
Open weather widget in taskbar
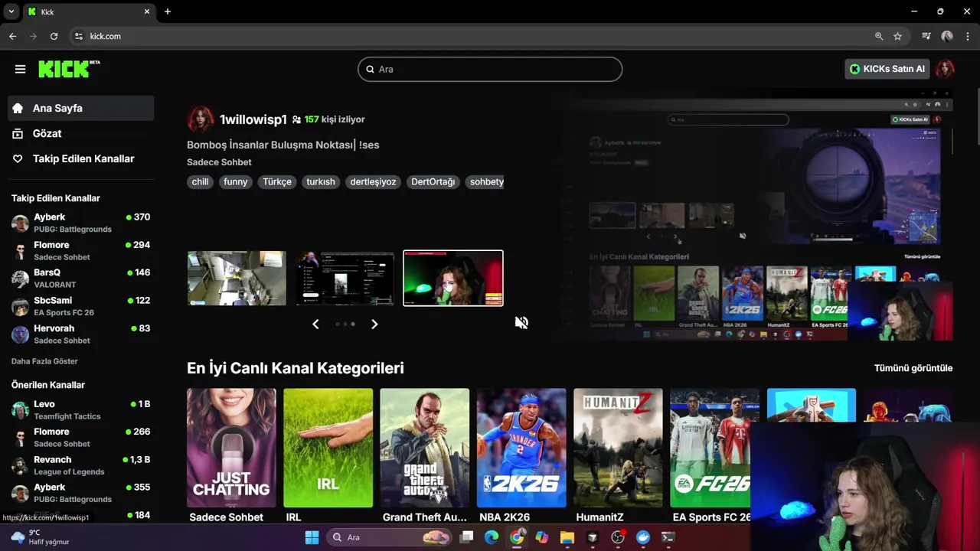(x=40, y=537)
